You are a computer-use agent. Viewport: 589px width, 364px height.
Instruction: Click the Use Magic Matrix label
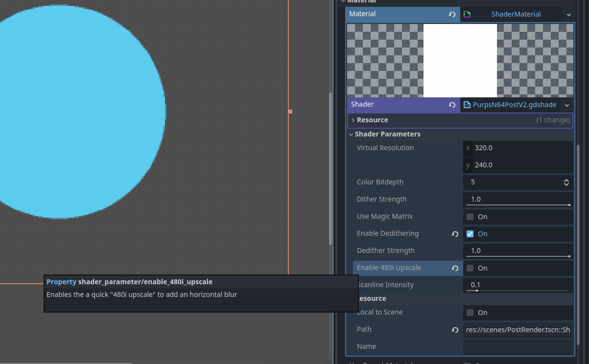385,217
